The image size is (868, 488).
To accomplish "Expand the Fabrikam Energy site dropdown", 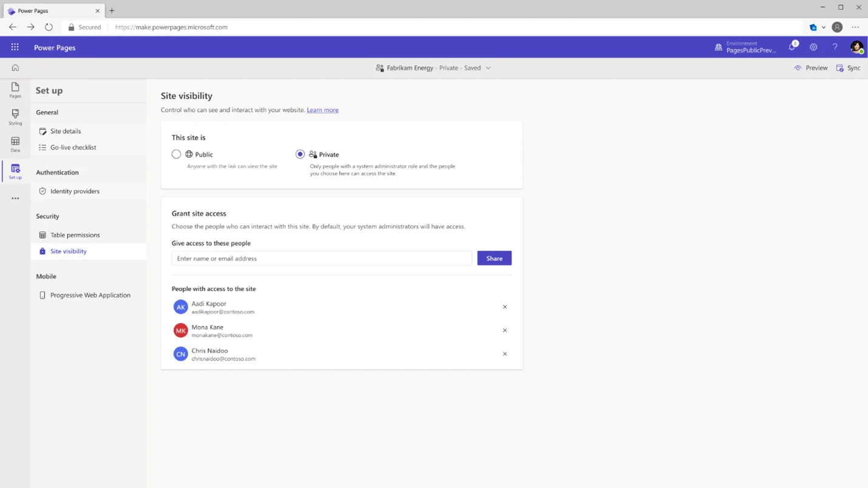I will tap(489, 68).
